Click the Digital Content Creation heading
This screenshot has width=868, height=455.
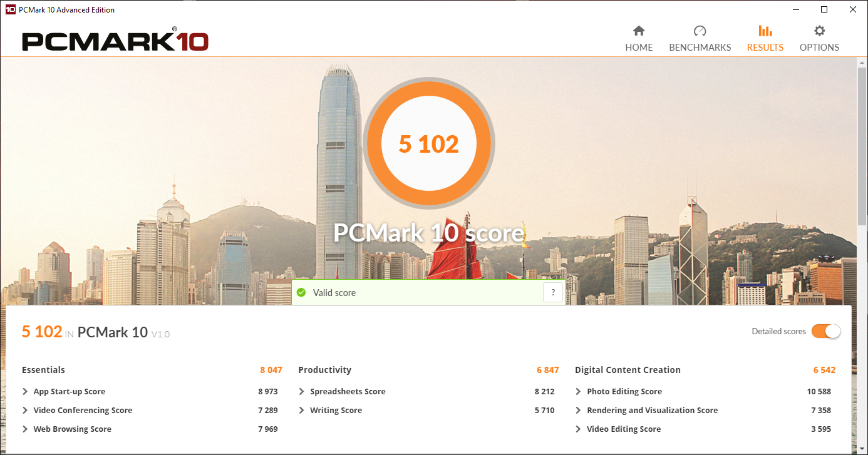[628, 370]
